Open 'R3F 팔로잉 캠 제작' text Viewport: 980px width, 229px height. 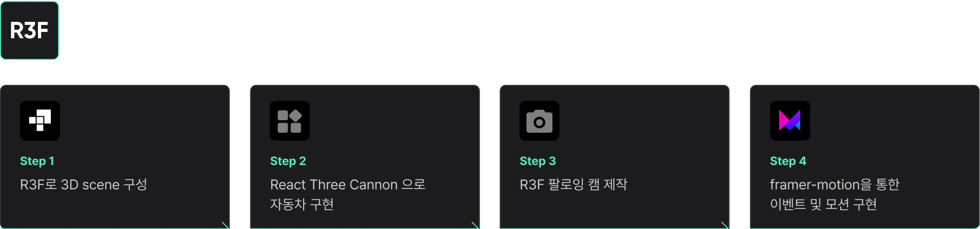click(x=574, y=185)
